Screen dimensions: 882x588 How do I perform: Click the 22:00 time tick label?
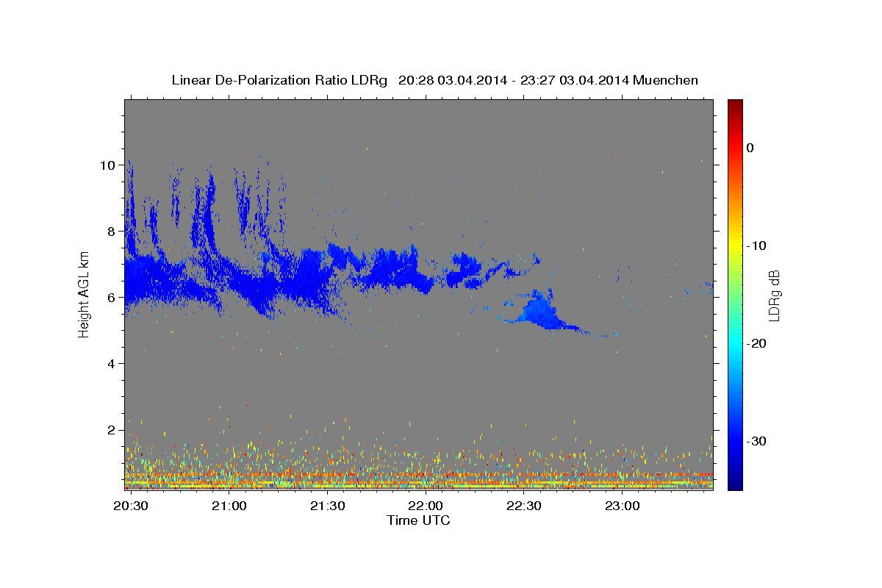click(425, 506)
